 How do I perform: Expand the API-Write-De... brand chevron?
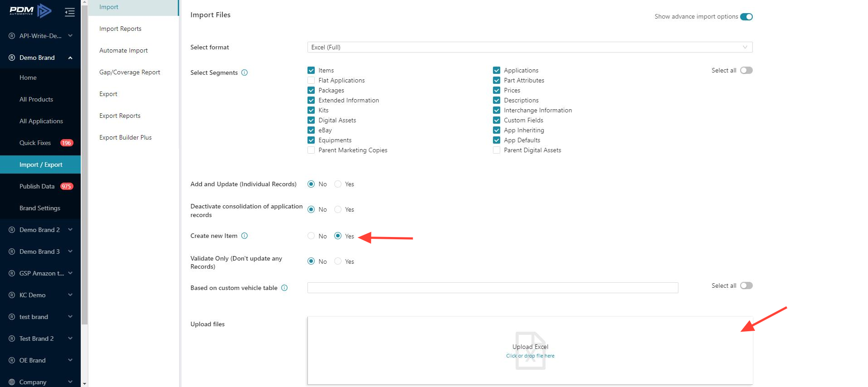70,35
